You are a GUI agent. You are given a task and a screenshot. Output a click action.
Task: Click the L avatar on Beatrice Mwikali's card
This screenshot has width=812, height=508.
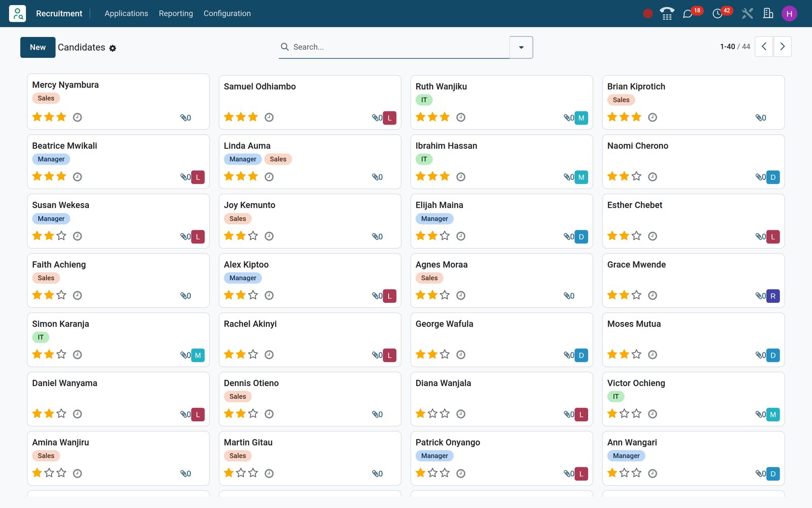click(x=198, y=177)
